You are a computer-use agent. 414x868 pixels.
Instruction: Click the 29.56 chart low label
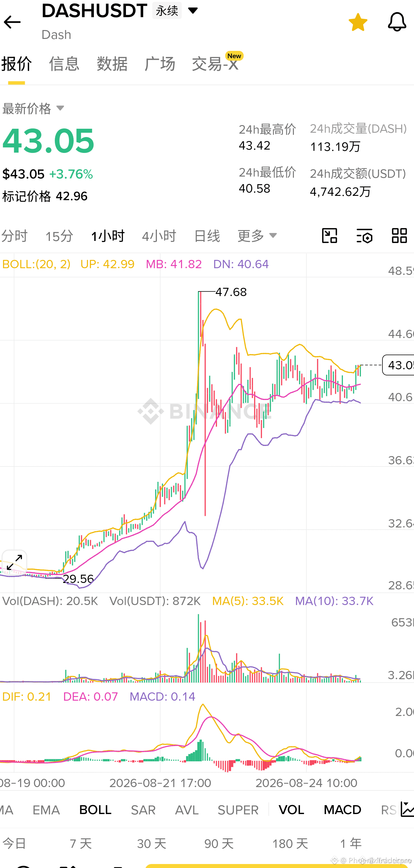[78, 579]
